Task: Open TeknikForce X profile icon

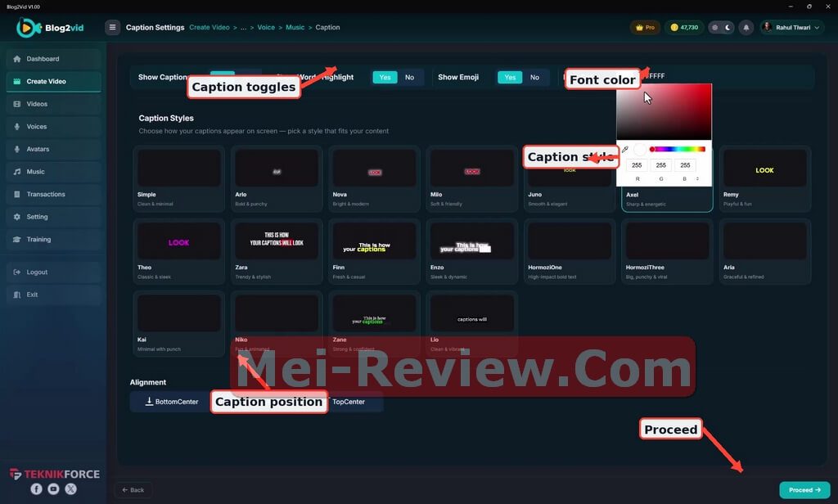Action: pyautogui.click(x=70, y=488)
